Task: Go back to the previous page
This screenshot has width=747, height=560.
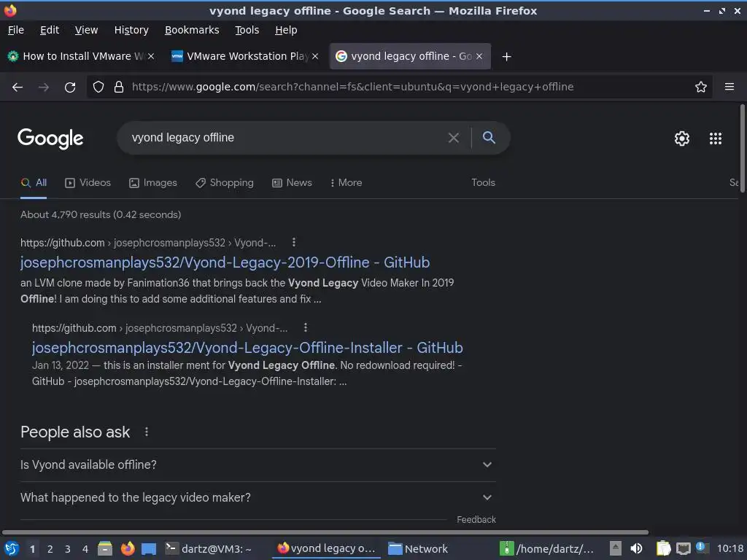Action: [x=18, y=87]
